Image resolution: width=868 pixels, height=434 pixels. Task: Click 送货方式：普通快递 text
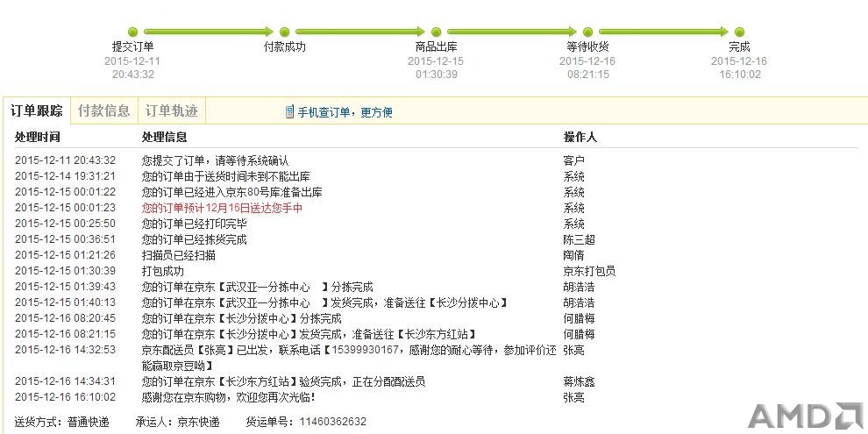pos(62,423)
